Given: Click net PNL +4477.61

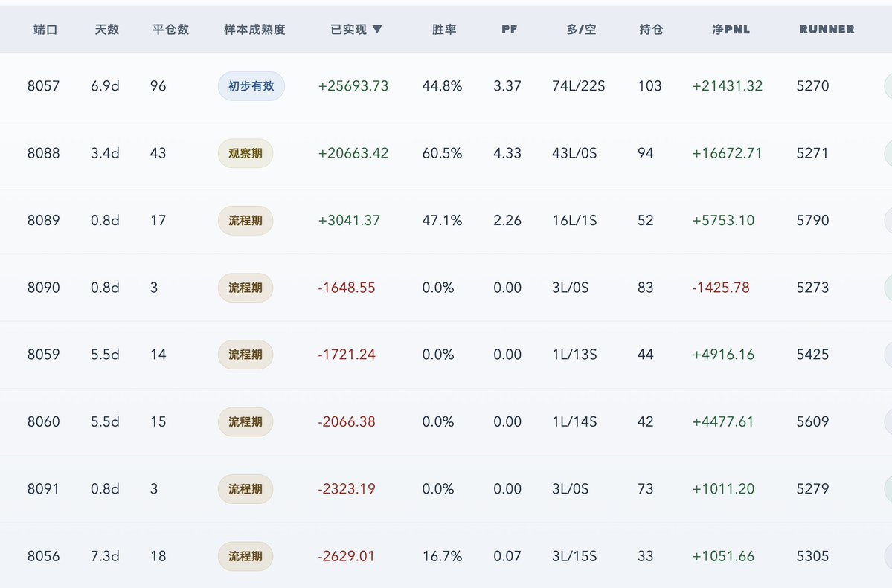Looking at the screenshot, I should (723, 421).
